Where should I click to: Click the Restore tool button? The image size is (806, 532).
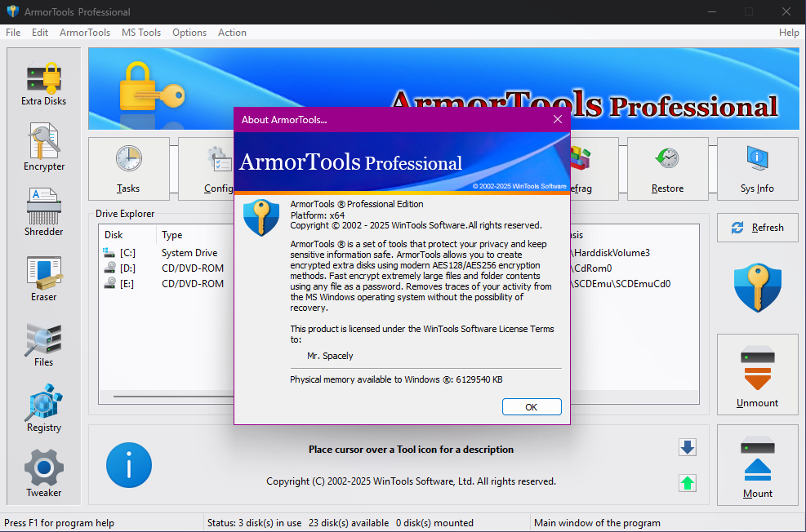coord(667,168)
